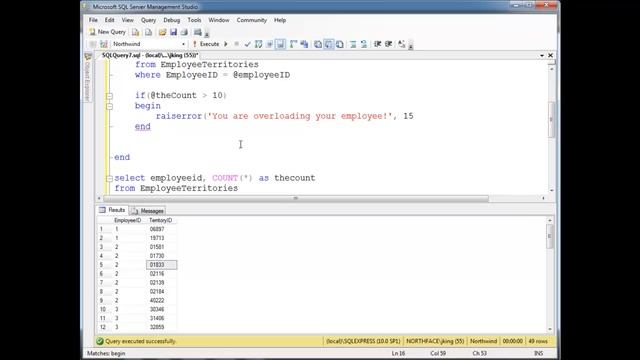Open the Standard toolbar options arrow
The image size is (640, 360).
point(207,33)
